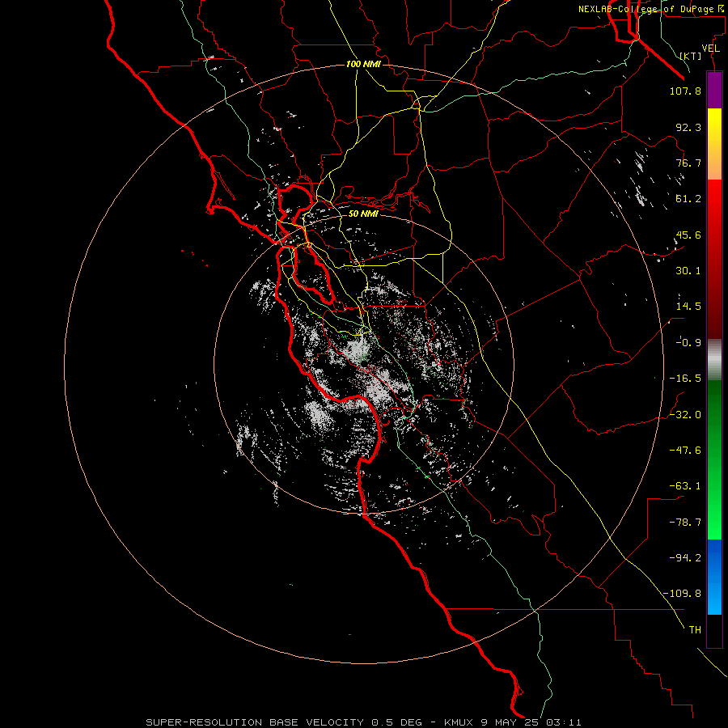Image resolution: width=728 pixels, height=728 pixels.
Task: Click the black TH band of the scale
Action: [714, 631]
